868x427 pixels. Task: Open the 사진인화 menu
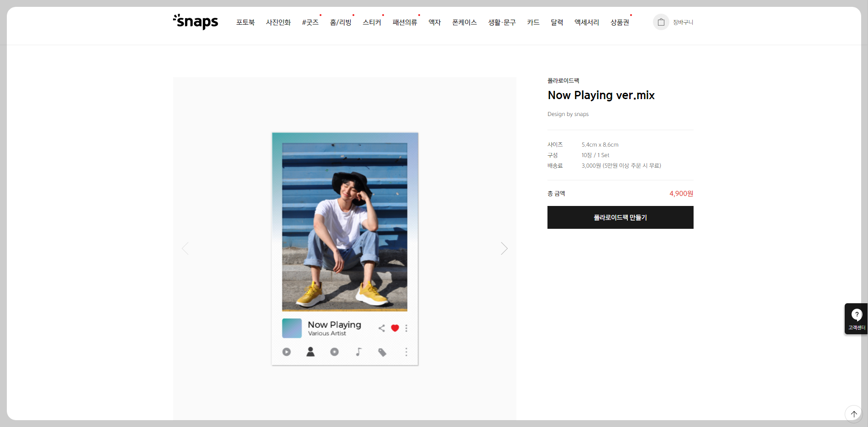[x=278, y=22]
